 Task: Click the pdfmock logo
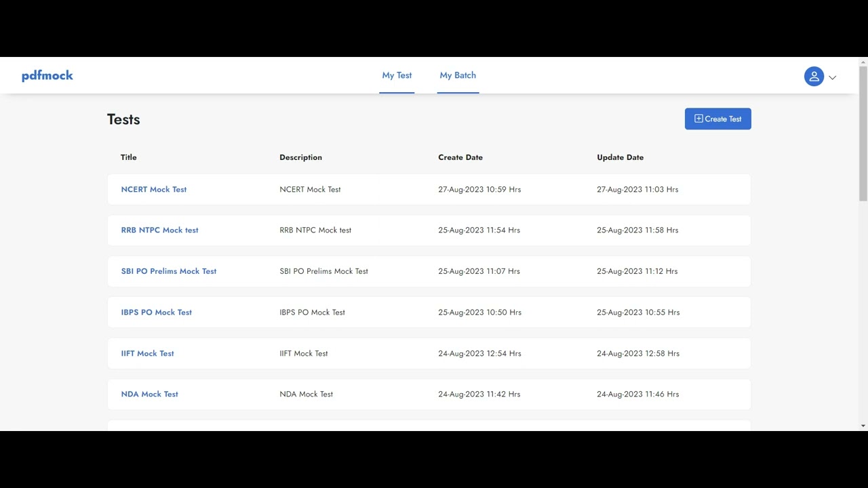(47, 75)
